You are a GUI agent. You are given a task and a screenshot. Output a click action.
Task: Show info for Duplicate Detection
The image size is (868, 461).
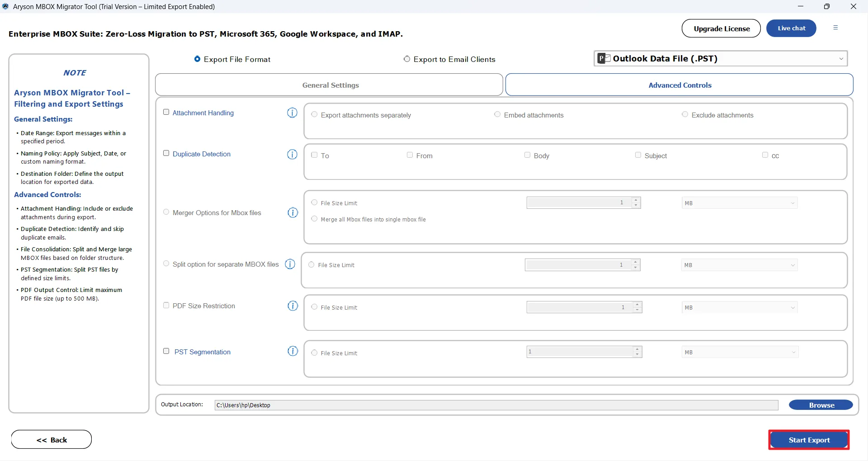click(x=292, y=154)
